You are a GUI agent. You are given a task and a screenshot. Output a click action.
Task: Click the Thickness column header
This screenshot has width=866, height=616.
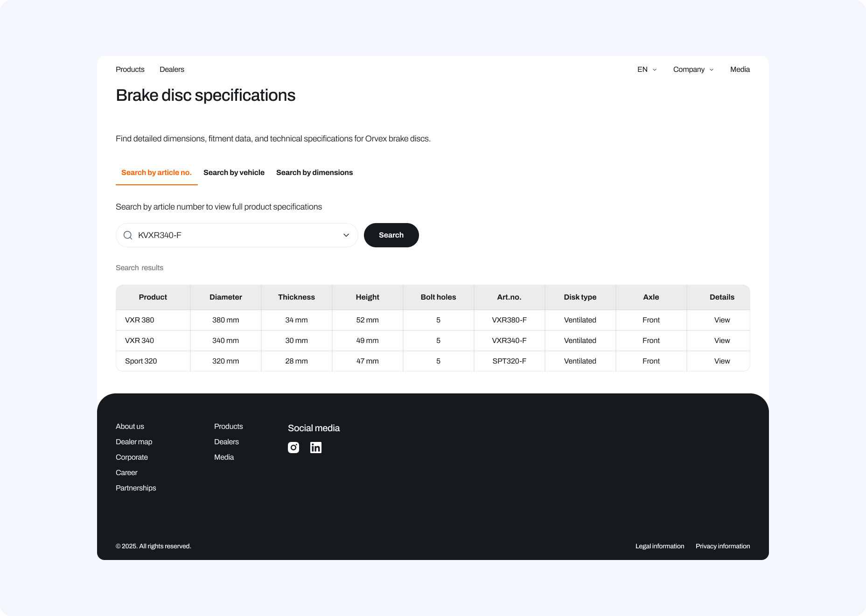pos(297,297)
